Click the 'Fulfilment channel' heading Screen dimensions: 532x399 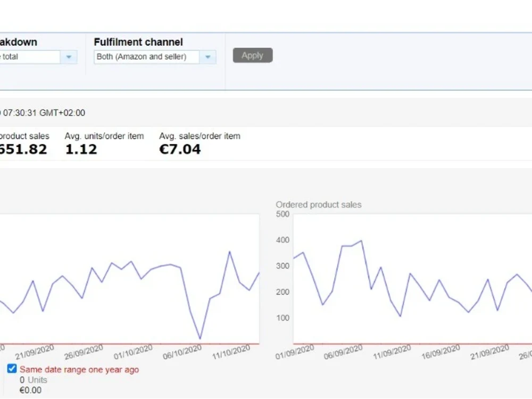pos(138,42)
